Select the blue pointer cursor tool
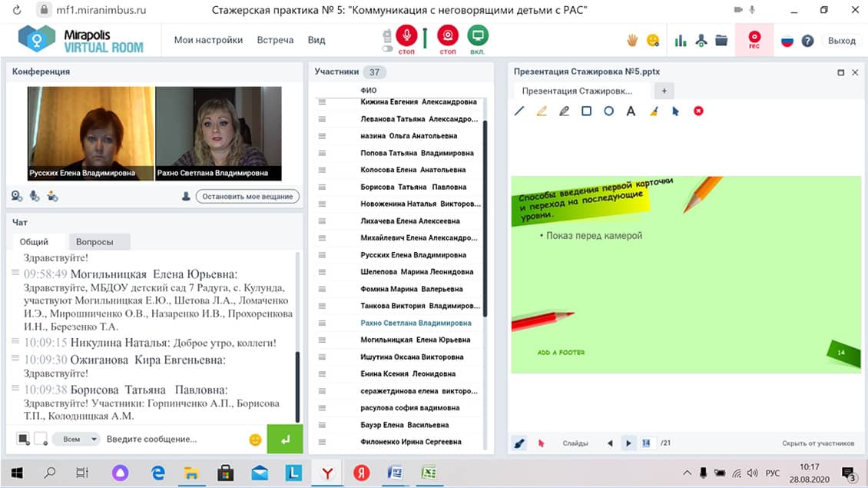Viewport: 868px width, 488px height. tap(675, 111)
